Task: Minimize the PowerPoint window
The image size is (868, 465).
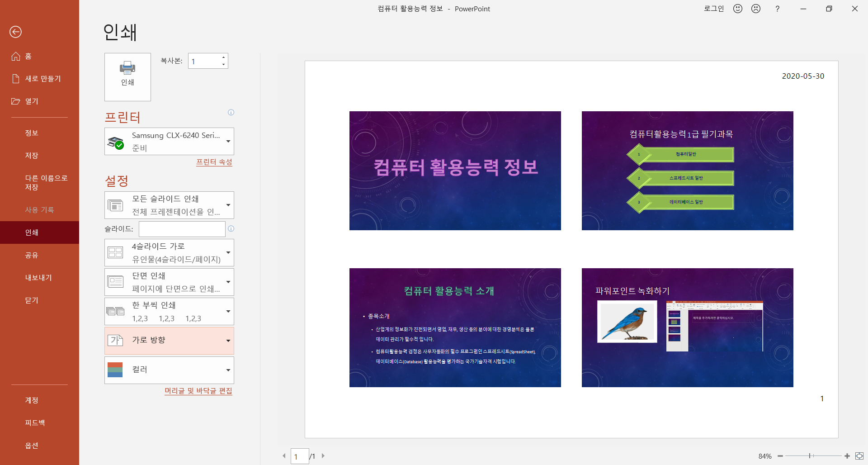Action: [803, 9]
